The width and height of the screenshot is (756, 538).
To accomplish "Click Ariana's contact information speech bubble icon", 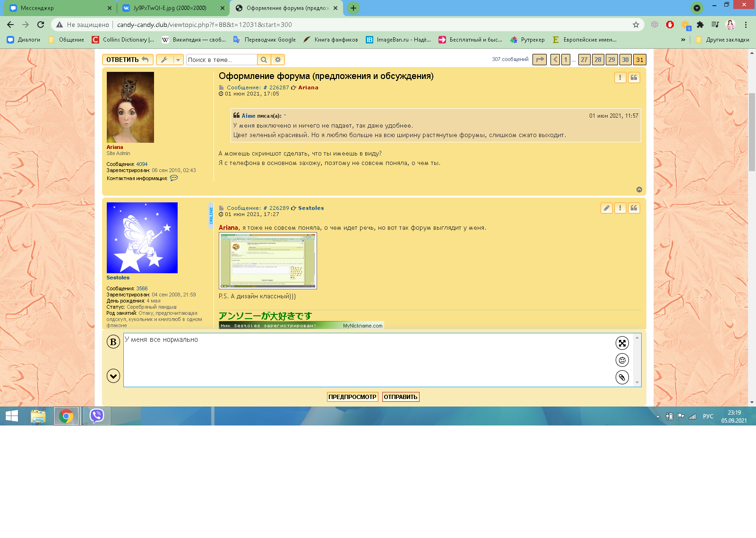I will (174, 178).
